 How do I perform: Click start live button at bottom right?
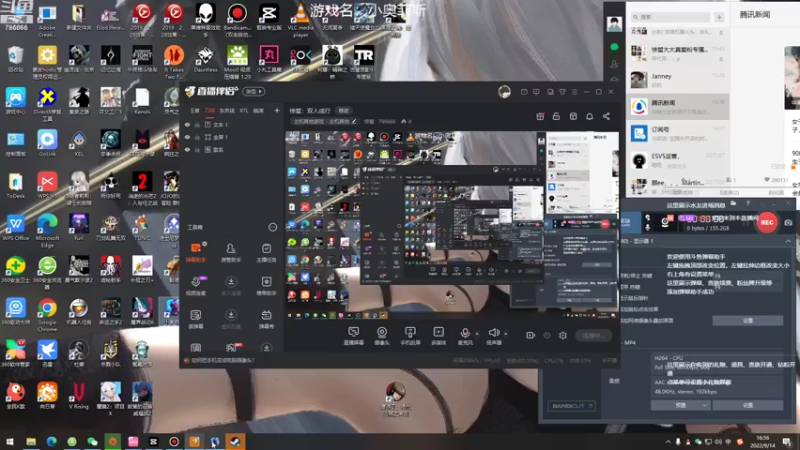(593, 335)
